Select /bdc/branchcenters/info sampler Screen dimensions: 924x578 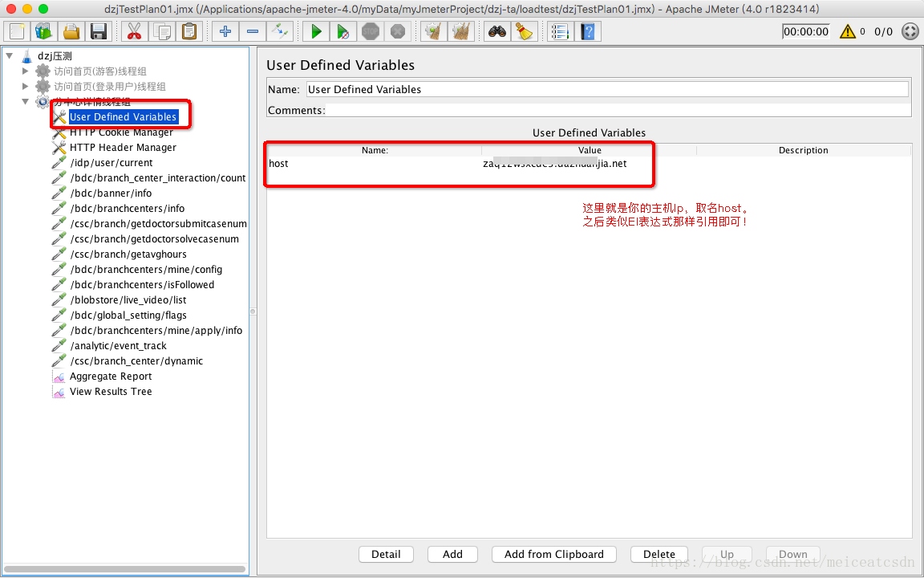[x=128, y=209]
